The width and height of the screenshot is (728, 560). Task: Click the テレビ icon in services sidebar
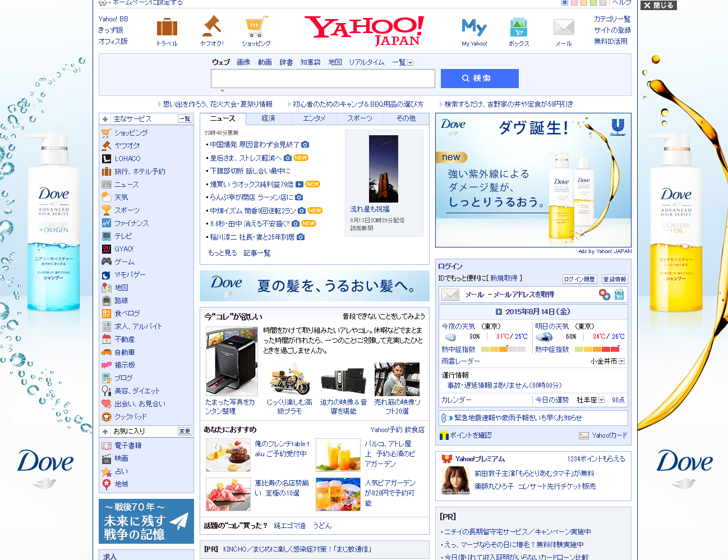point(106,236)
